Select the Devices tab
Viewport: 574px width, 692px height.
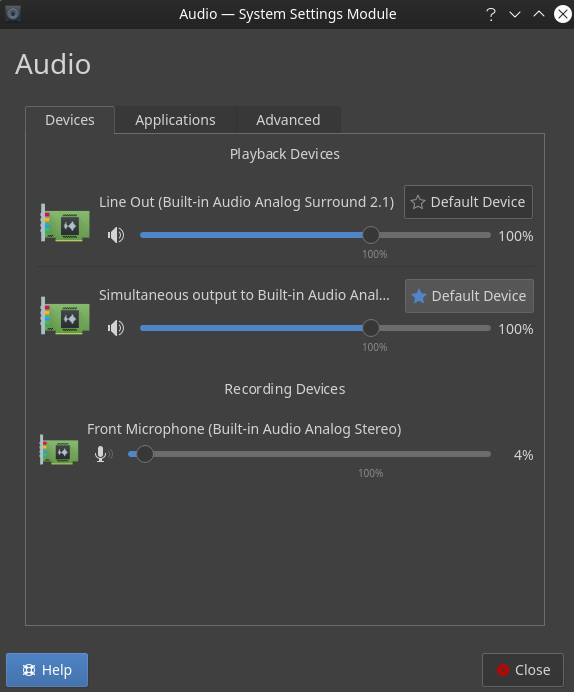tap(70, 120)
